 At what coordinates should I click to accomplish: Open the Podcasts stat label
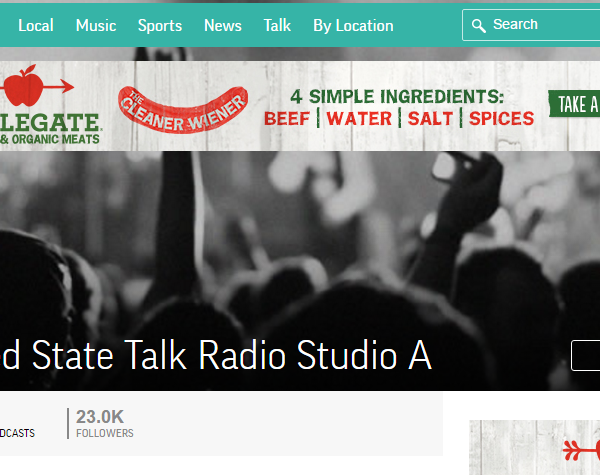(17, 433)
